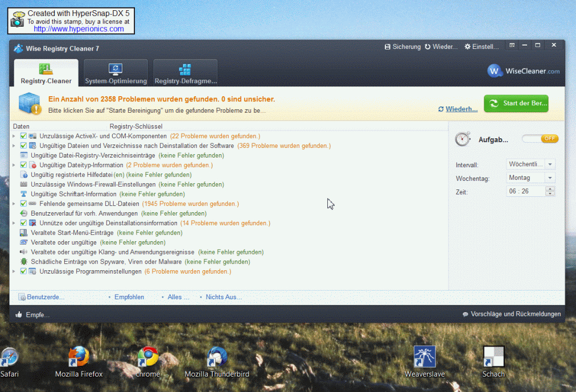The width and height of the screenshot is (576, 392).
Task: Click the green Start der Ber... button
Action: 516,103
